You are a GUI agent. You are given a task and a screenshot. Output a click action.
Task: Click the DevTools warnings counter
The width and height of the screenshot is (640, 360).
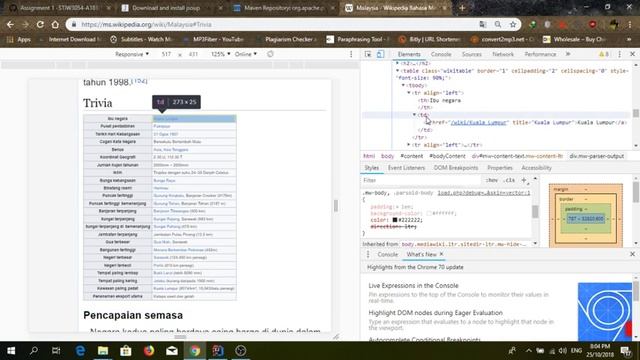pyautogui.click(x=604, y=54)
